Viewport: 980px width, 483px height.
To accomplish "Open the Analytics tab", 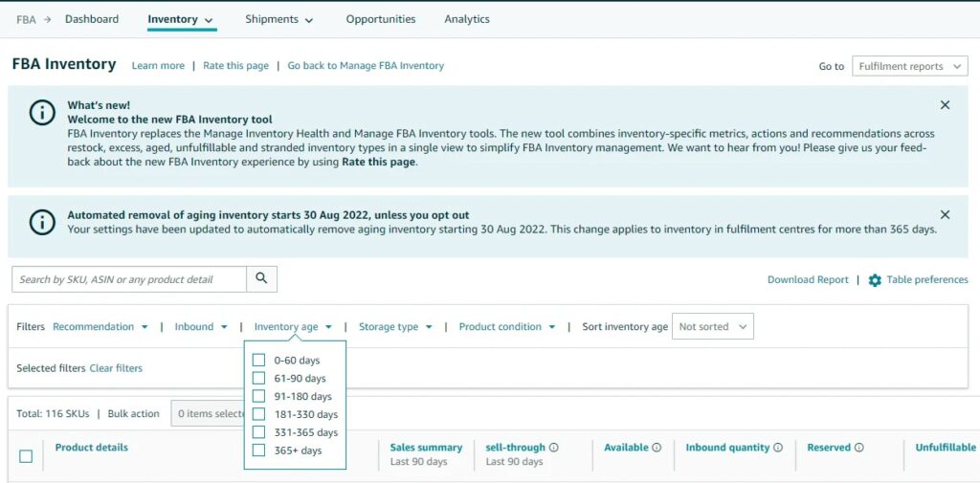I will pos(467,19).
